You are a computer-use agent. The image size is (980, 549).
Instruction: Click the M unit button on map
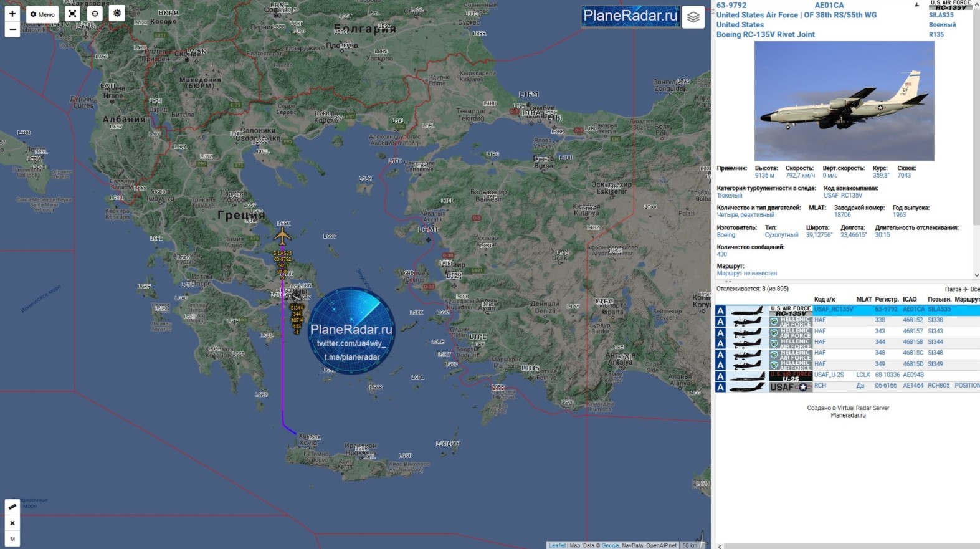click(12, 538)
